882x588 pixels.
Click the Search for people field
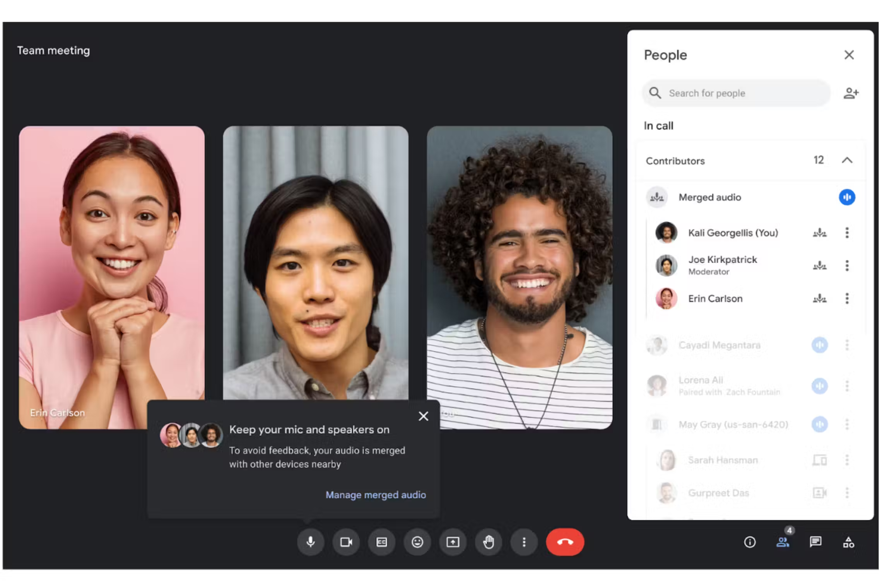(737, 93)
